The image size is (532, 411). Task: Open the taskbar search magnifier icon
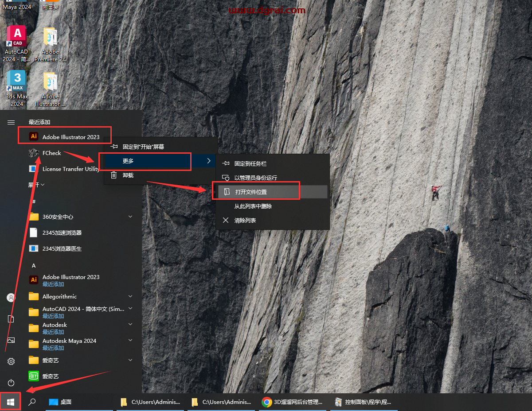coord(32,402)
